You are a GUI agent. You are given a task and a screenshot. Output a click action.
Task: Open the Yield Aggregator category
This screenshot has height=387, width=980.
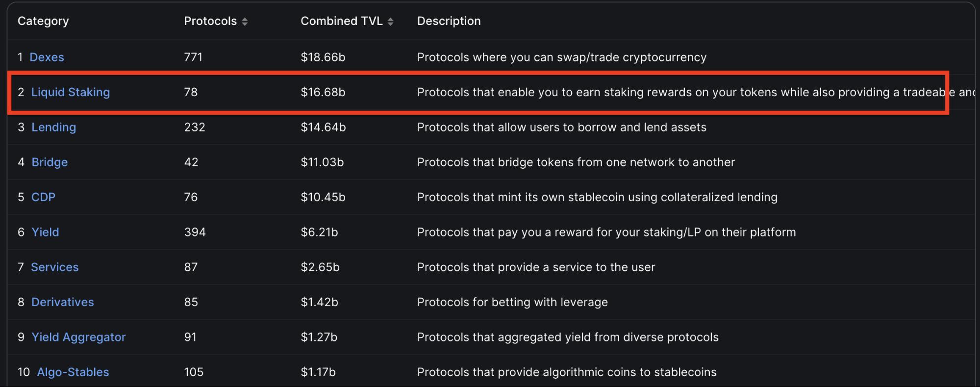78,337
